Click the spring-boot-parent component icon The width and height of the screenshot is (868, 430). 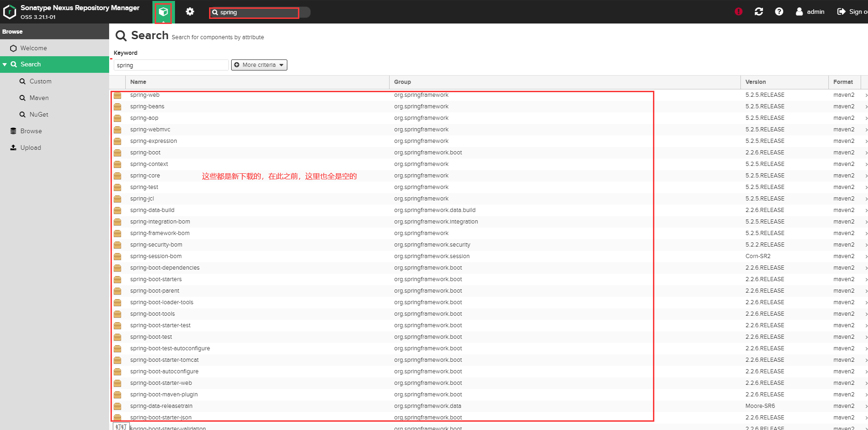tap(117, 291)
